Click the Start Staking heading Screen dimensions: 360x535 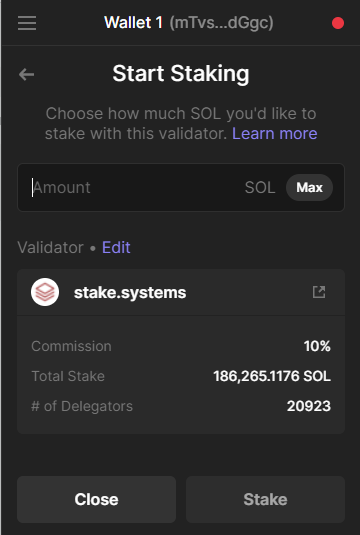(x=181, y=74)
